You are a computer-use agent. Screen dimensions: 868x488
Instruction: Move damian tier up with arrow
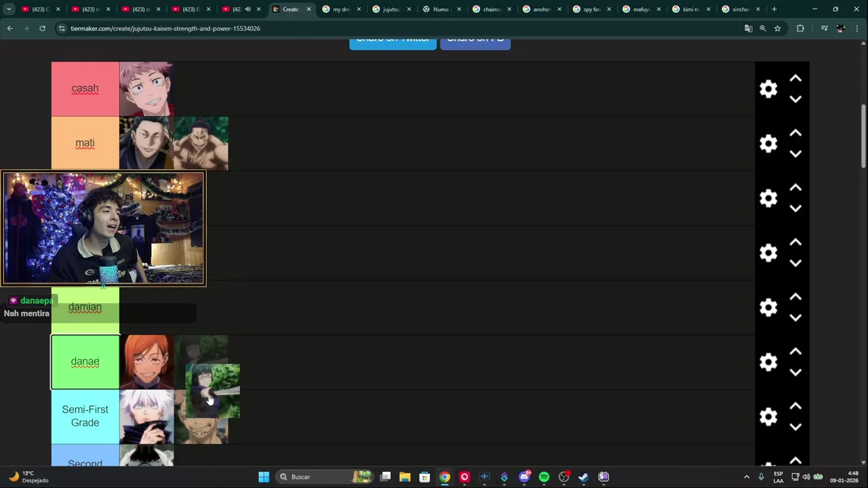[795, 298]
